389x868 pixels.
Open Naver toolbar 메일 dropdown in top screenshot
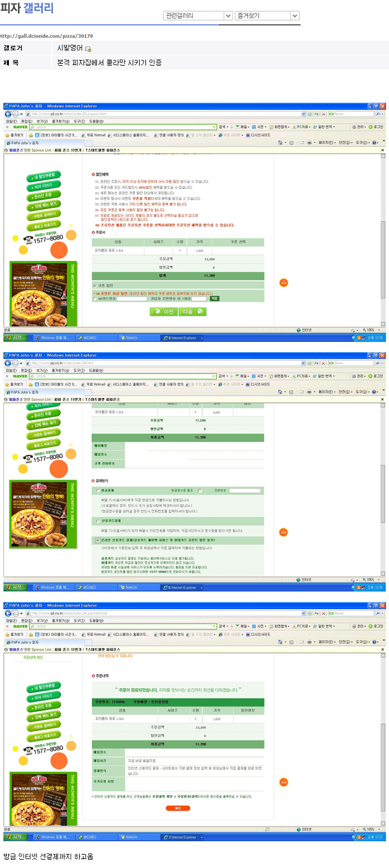[243, 127]
